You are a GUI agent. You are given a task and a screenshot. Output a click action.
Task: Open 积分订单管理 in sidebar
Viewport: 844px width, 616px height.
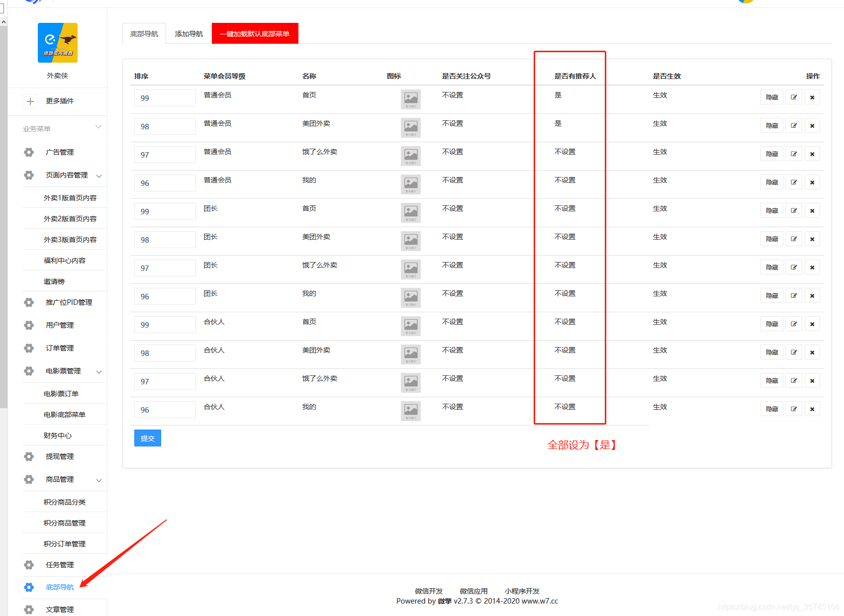point(65,544)
